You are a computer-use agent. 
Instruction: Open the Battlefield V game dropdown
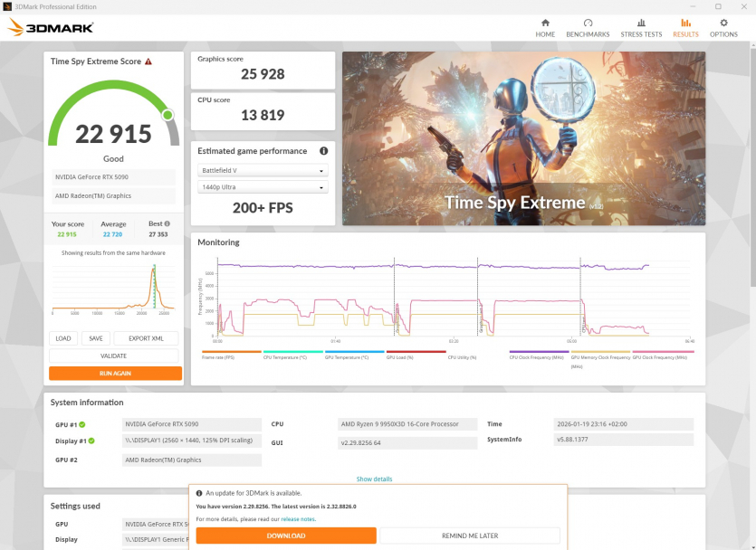[x=263, y=170]
